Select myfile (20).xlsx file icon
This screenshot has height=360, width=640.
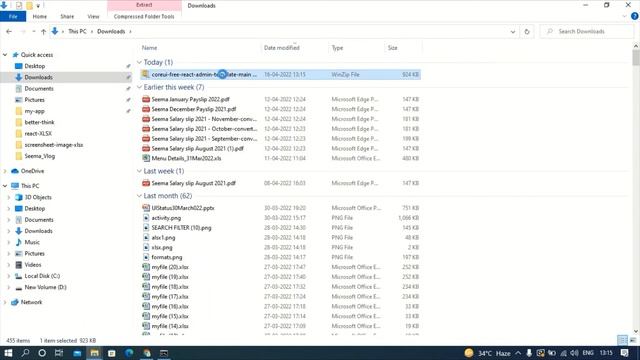pos(146,267)
